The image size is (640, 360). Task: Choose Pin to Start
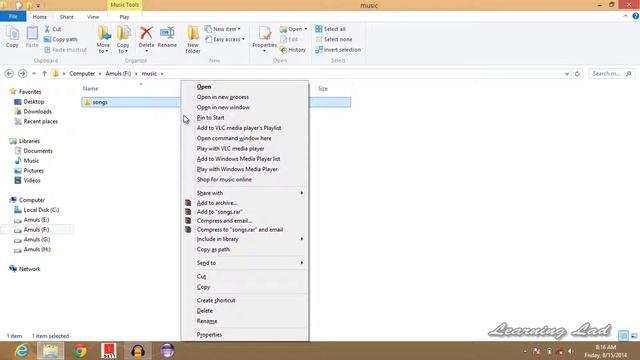pos(245,118)
